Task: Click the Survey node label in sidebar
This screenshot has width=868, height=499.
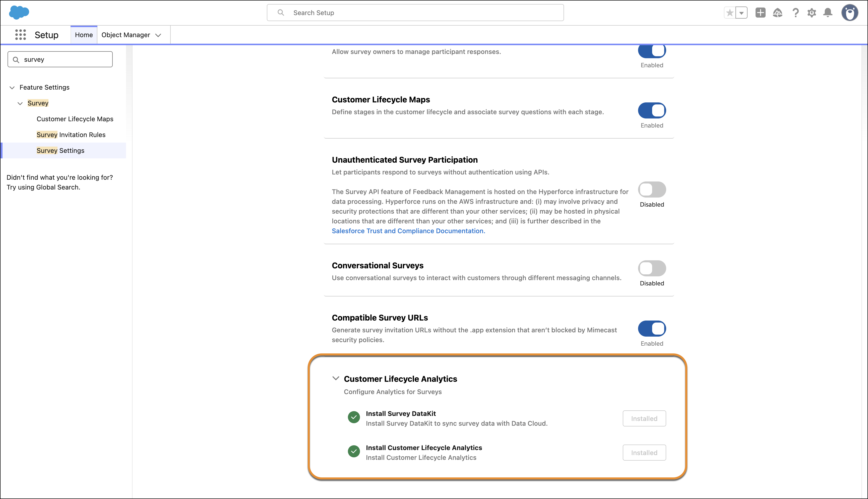Action: [x=38, y=103]
